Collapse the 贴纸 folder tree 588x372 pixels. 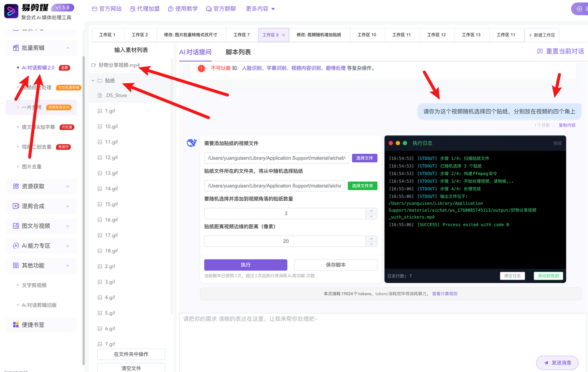click(x=93, y=80)
